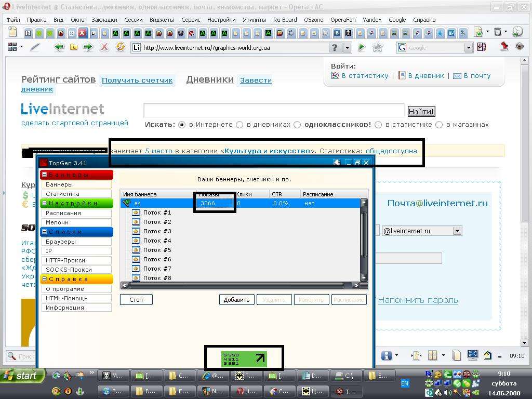532x399 pixels.
Task: Click the fit-to-width monitor icon in status bar
Action: tap(473, 355)
